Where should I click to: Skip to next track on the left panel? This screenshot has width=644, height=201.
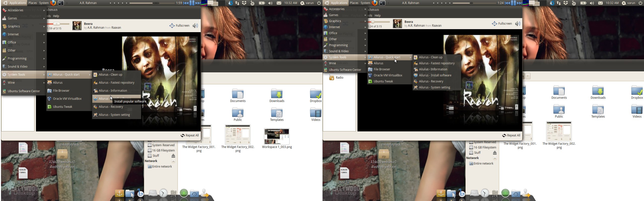(x=198, y=3)
